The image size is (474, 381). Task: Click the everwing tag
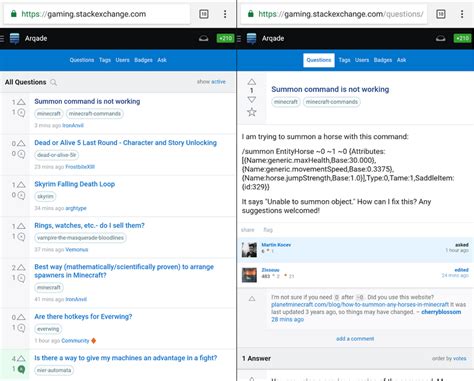(48, 329)
